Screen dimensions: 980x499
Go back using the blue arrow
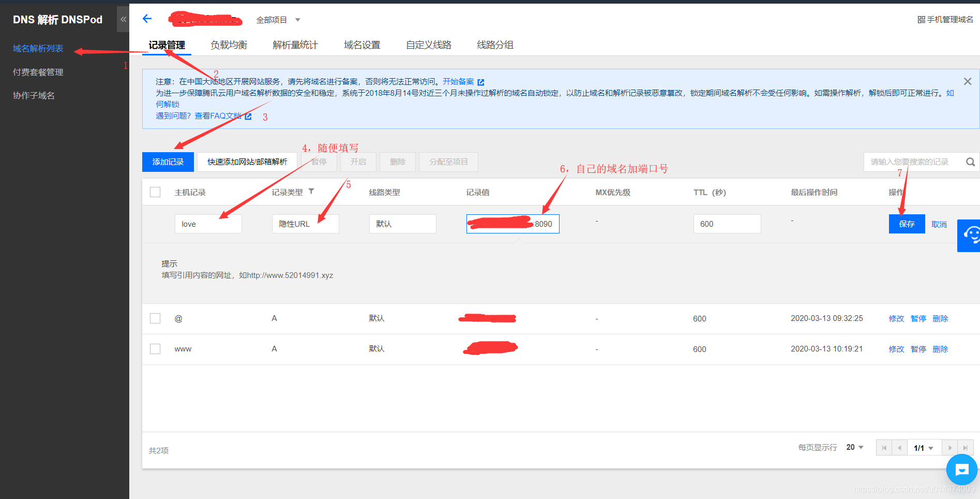point(147,19)
